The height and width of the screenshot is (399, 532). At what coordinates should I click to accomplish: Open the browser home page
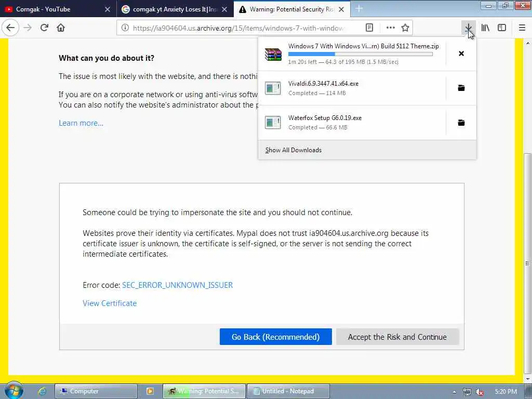[x=61, y=28]
